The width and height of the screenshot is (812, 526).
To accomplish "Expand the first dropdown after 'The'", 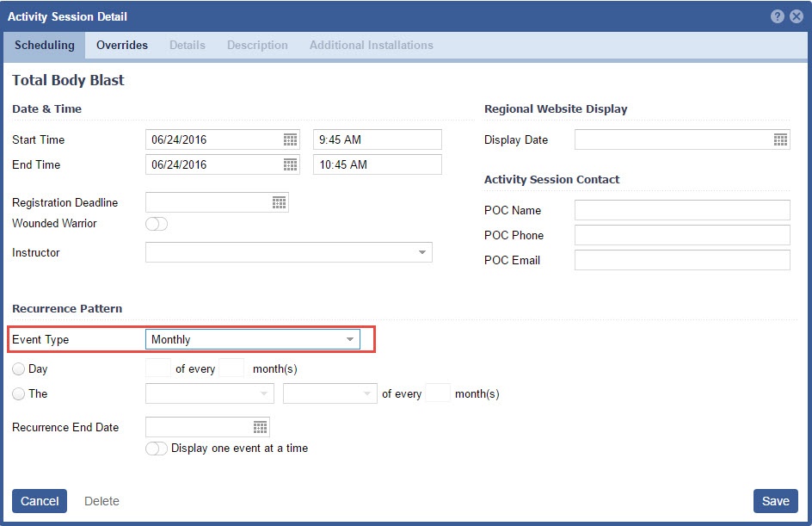I will click(x=263, y=393).
